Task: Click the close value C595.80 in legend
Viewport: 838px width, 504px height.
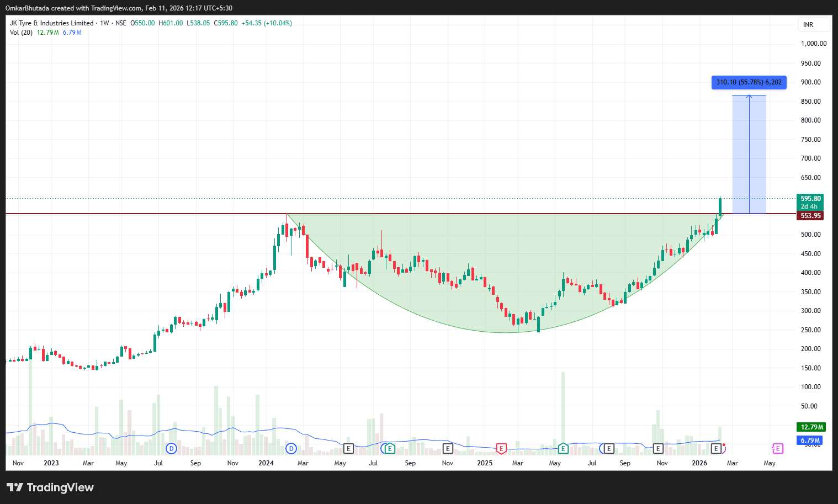Action: tap(226, 23)
